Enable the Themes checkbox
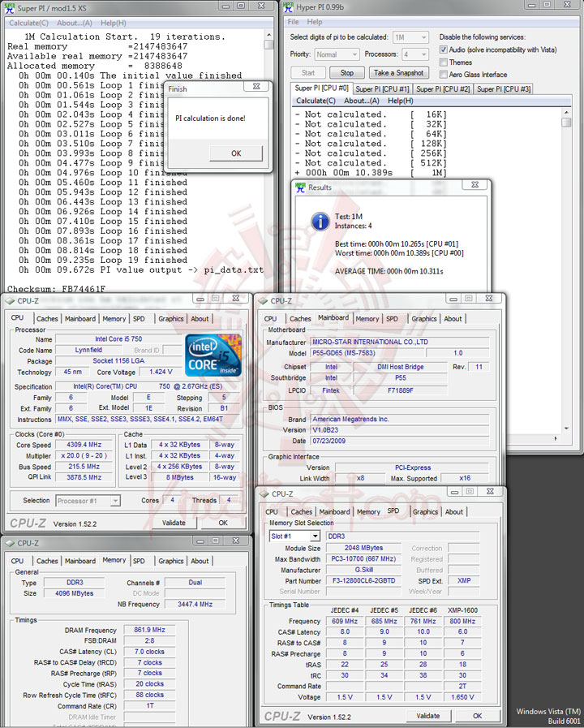The height and width of the screenshot is (728, 584). click(x=444, y=62)
